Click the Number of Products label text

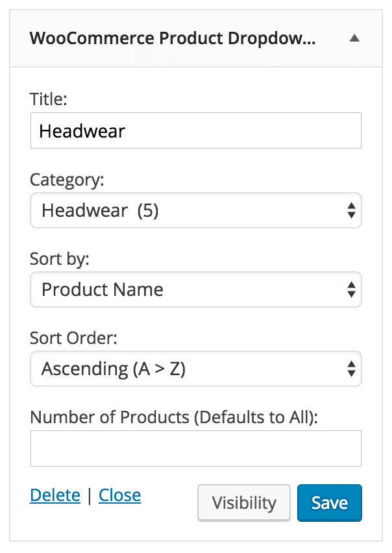174,417
